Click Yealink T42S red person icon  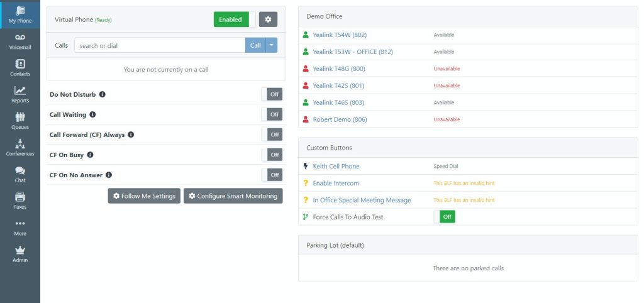pyautogui.click(x=306, y=85)
